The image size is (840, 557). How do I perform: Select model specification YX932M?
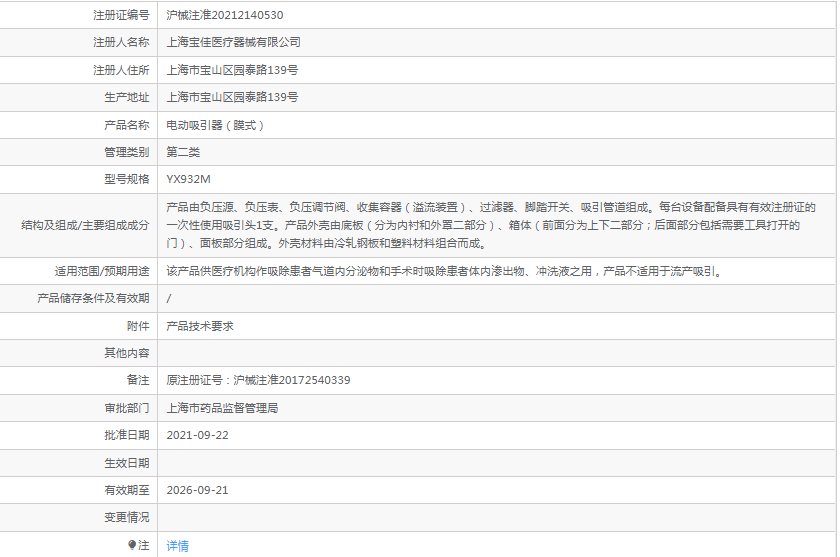click(x=188, y=180)
